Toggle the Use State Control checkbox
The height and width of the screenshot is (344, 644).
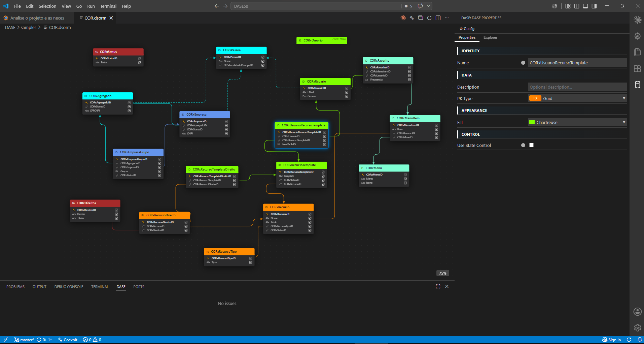pyautogui.click(x=531, y=145)
